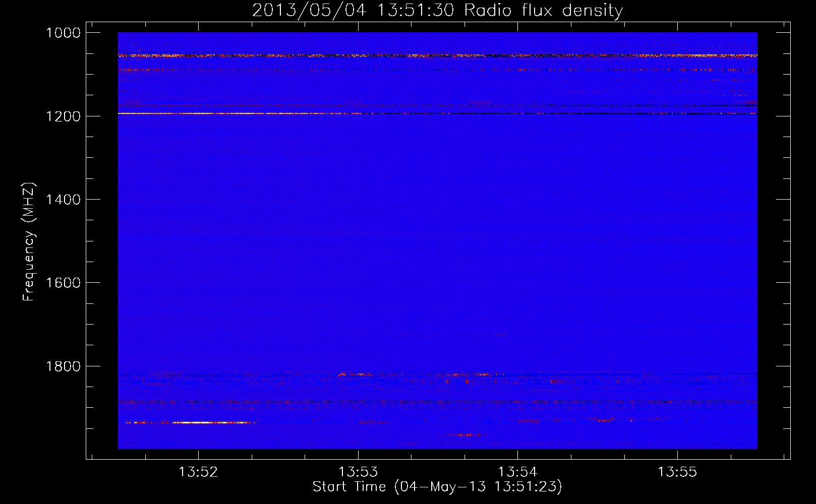Click the bright white burst near 1940 MHz
The image size is (816, 504).
coord(212,422)
